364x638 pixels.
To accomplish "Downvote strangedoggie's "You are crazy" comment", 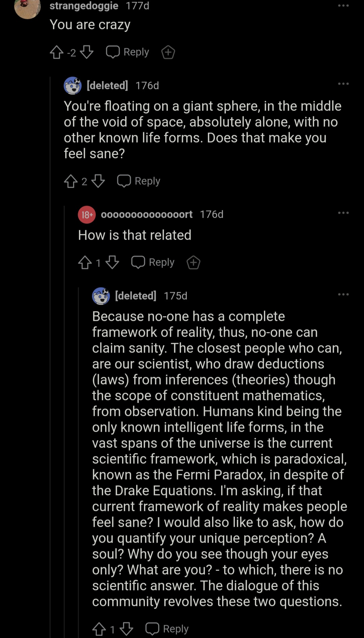I will (x=87, y=52).
